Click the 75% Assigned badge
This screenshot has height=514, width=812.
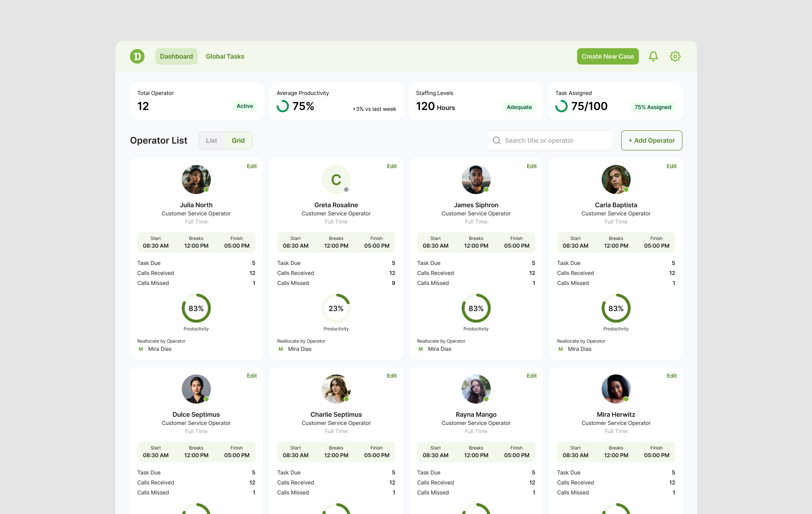[x=653, y=107]
